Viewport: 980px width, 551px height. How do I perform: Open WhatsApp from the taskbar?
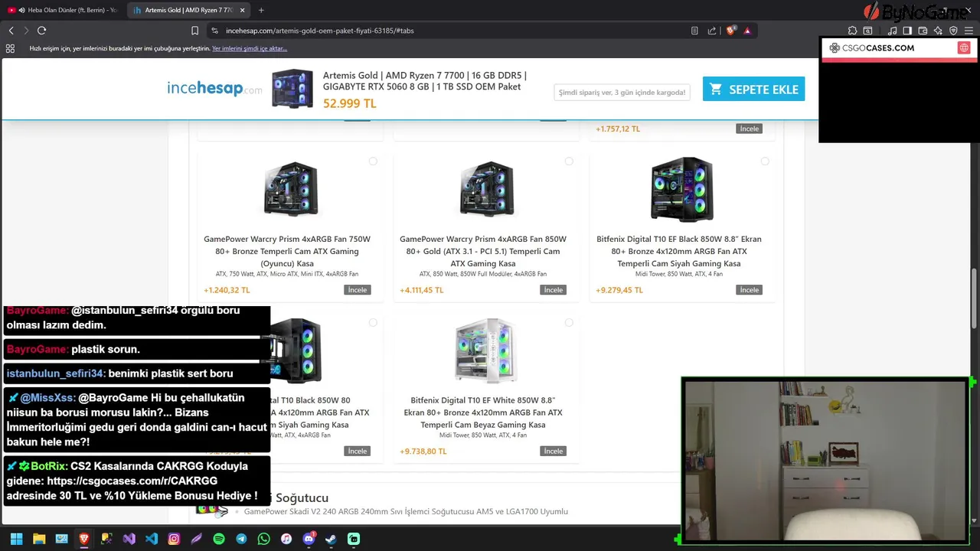click(x=264, y=539)
